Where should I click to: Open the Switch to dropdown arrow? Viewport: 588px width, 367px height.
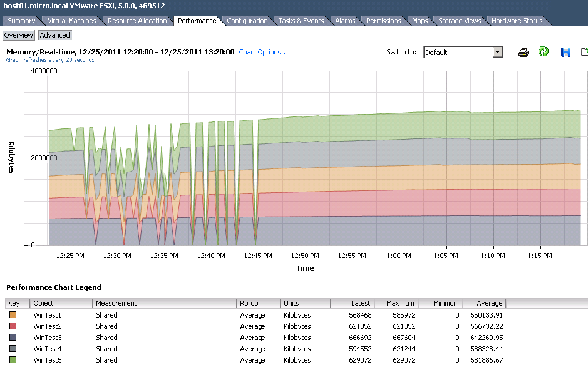[x=498, y=52]
